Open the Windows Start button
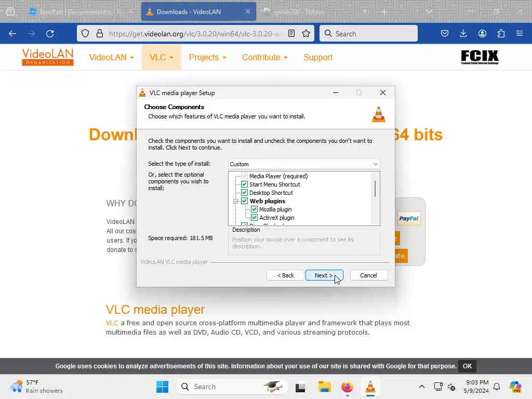Viewport: 532px width, 399px height. tap(162, 387)
